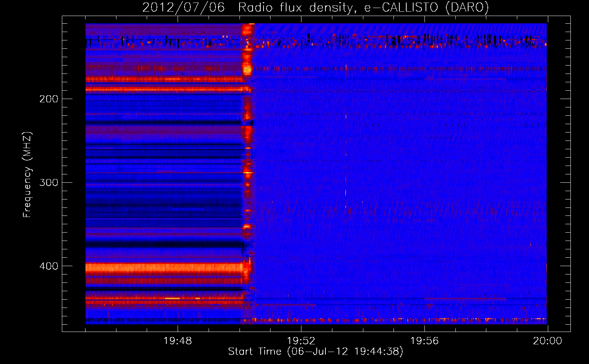Click the 19:56 time axis label
The image size is (589, 364).
coord(424,341)
